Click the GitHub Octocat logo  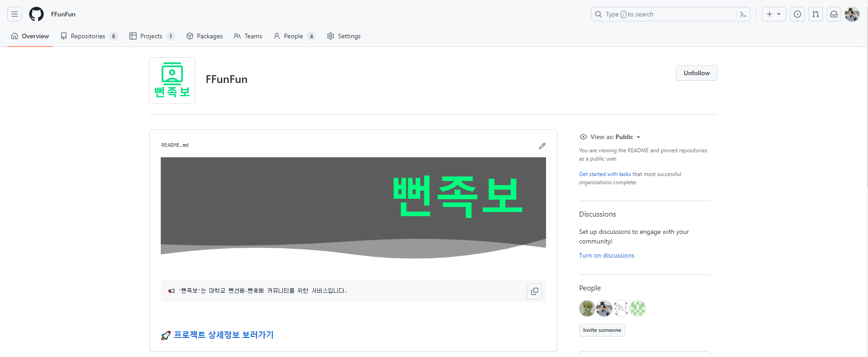click(x=36, y=14)
